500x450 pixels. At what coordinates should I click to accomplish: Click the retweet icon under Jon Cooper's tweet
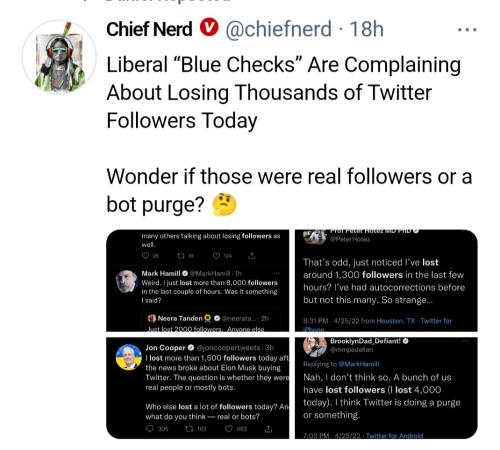pos(189,429)
